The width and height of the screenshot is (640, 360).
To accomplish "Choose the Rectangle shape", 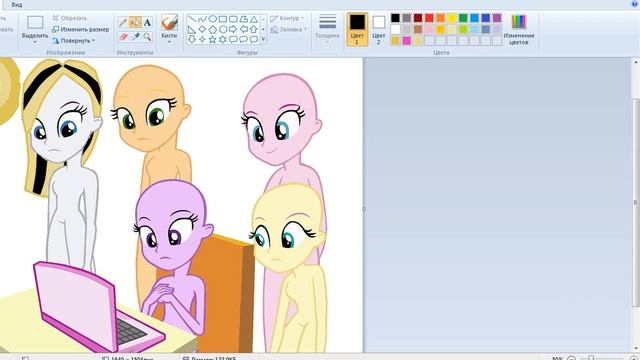I will click(223, 19).
